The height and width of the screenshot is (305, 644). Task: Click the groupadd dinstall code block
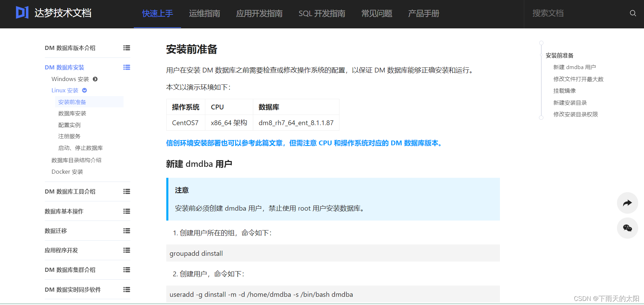tap(333, 253)
